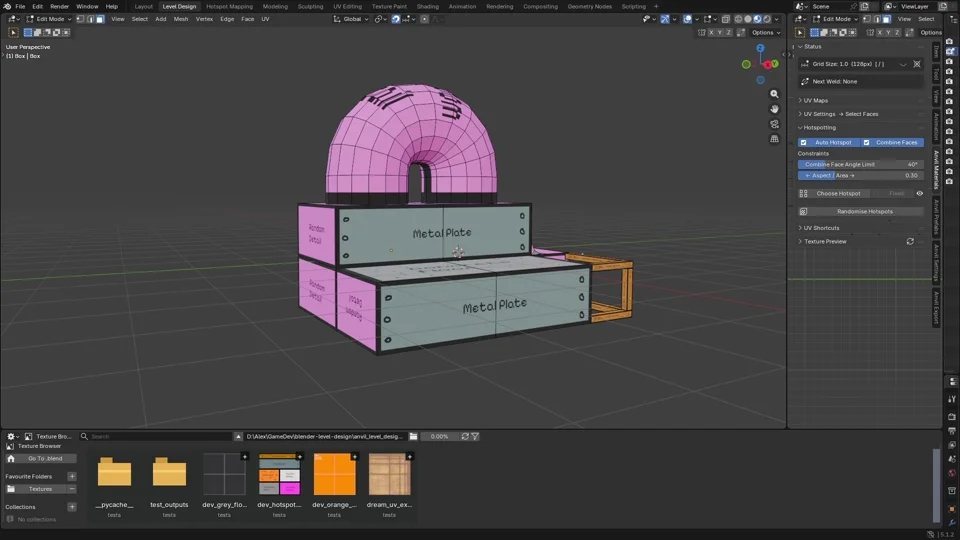
Task: Open the filter funnel icon in Texture Browser
Action: pyautogui.click(x=475, y=437)
